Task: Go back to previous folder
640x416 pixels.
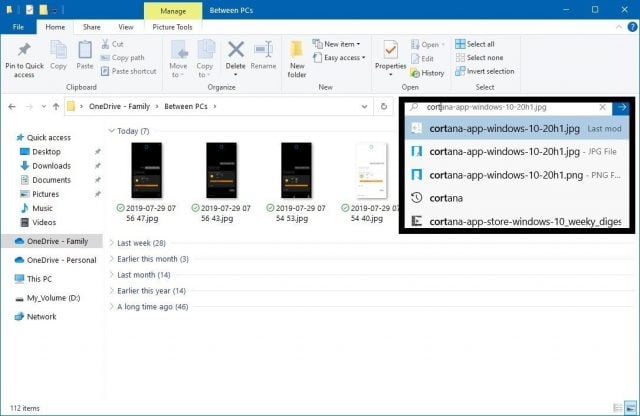Action: 12,107
